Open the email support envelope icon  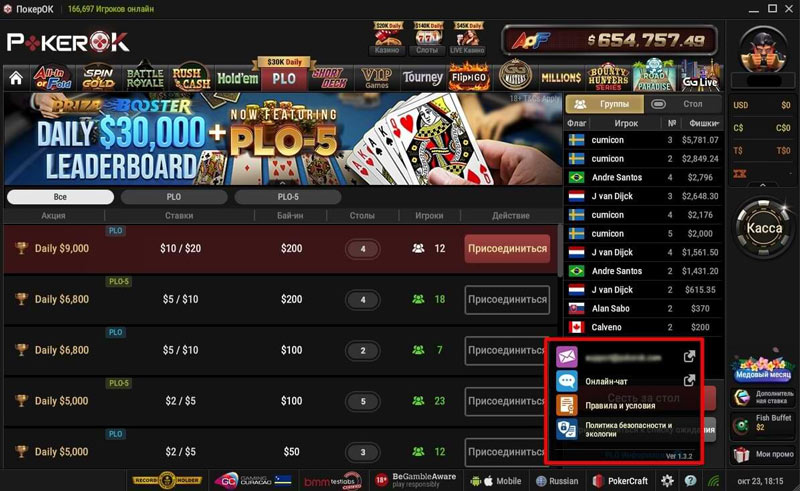click(x=566, y=356)
